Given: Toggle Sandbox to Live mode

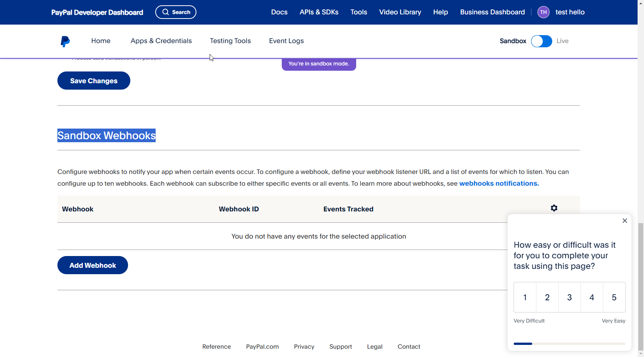Looking at the screenshot, I should 541,41.
